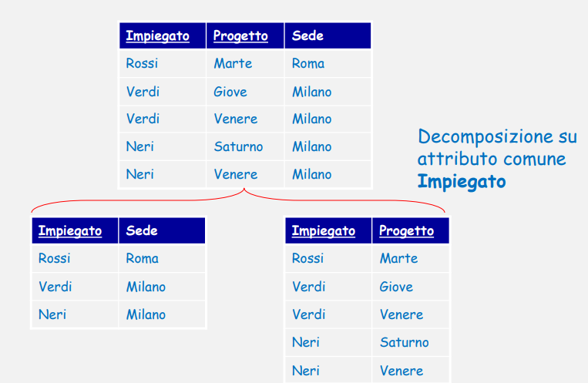The image size is (588, 383).
Task: Click Neri cell in bottom-left table
Action: [75, 314]
